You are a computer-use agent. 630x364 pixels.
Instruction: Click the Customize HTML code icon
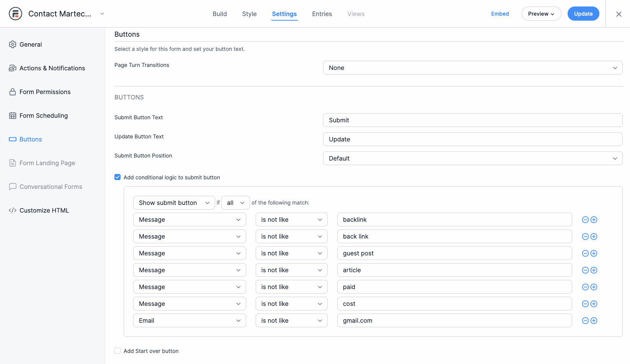click(13, 210)
